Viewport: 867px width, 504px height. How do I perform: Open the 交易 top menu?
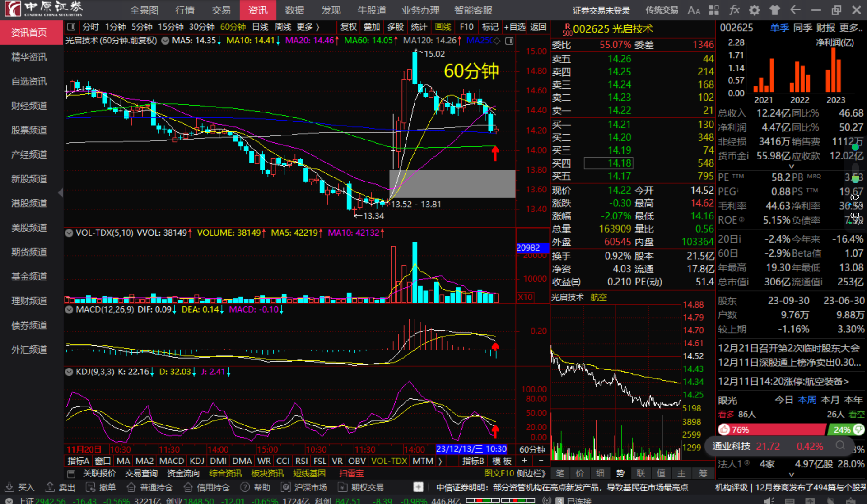point(221,10)
